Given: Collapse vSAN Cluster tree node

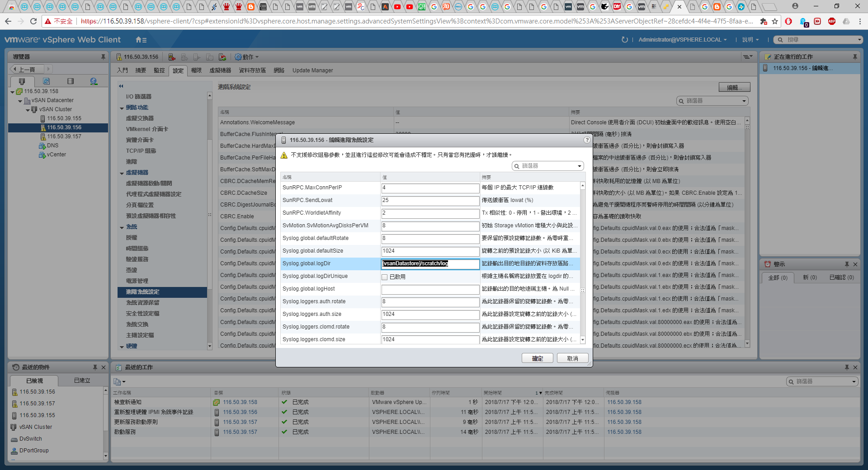Looking at the screenshot, I should tap(28, 110).
